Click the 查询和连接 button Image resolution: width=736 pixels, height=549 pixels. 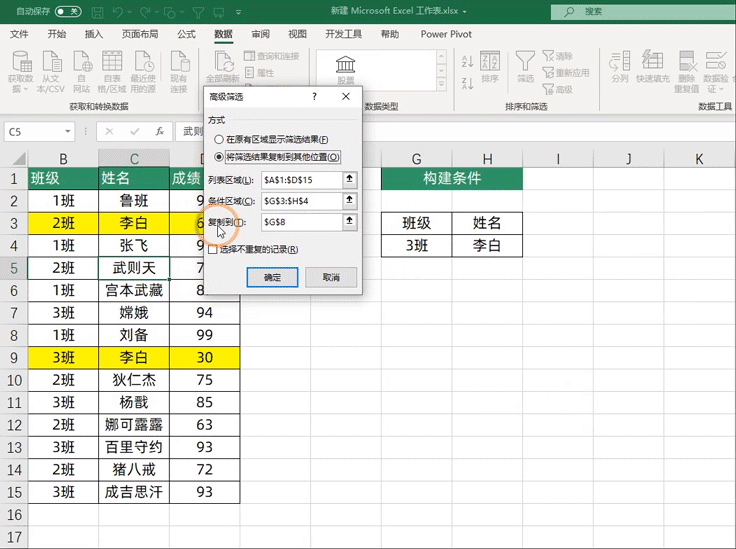coord(272,56)
